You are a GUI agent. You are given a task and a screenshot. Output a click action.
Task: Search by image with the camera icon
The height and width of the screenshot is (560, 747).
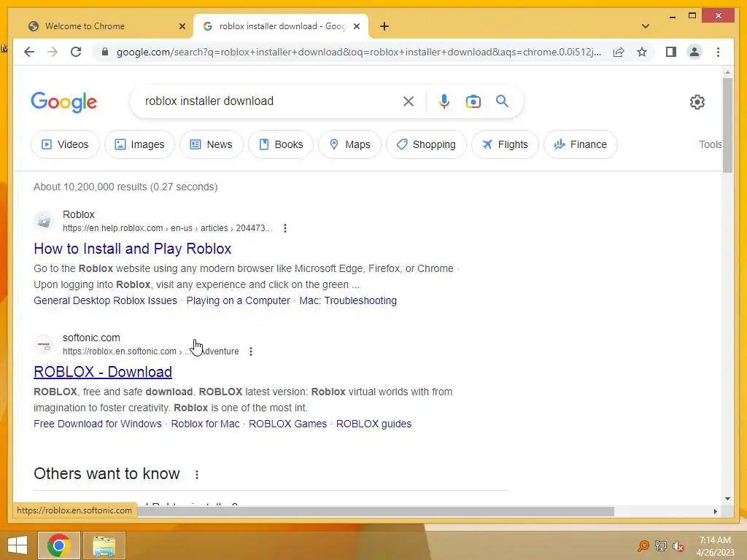pos(473,101)
